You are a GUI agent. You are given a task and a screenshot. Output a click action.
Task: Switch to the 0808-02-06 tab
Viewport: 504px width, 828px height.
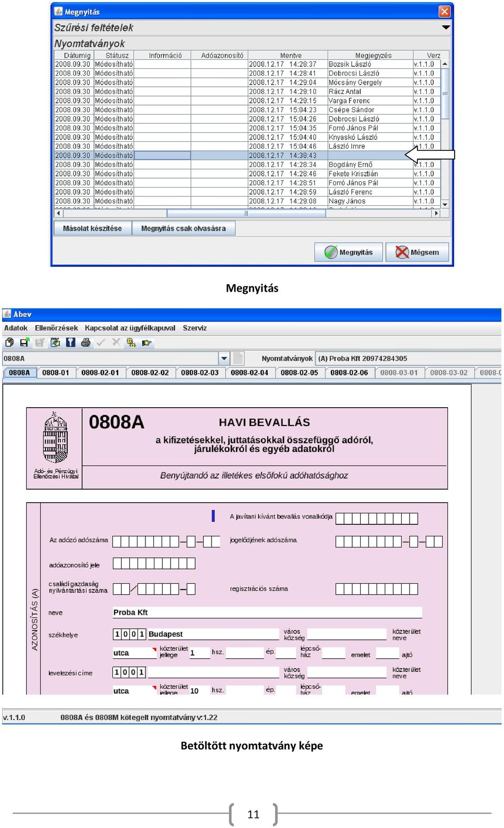pyautogui.click(x=349, y=372)
